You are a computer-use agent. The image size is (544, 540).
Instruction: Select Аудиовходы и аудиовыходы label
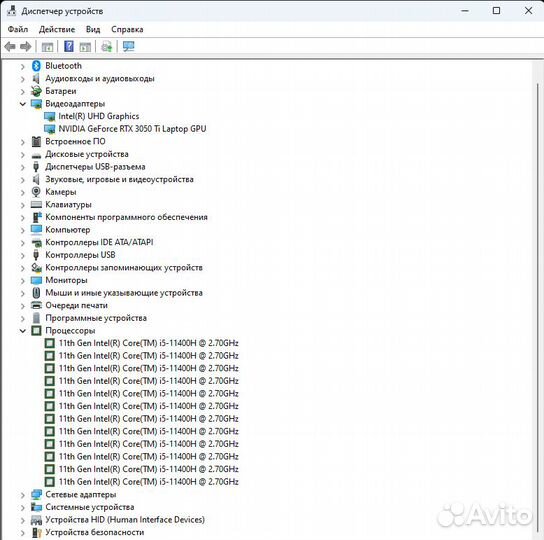(100, 78)
